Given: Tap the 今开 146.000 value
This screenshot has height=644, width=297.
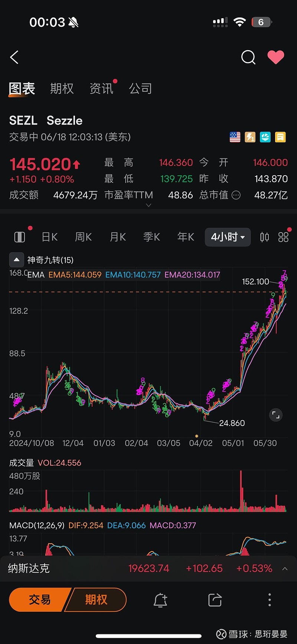Looking at the screenshot, I should pos(270,163).
